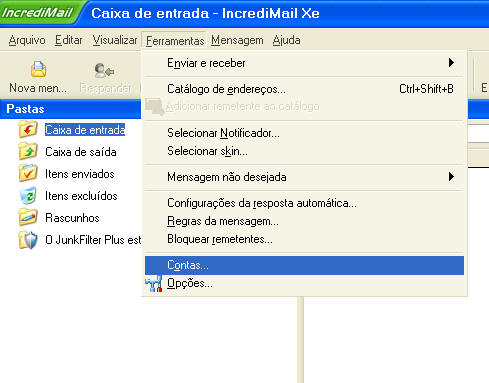The image size is (489, 383).
Task: Expand the Enviar e receber submenu arrow
Action: coord(451,63)
